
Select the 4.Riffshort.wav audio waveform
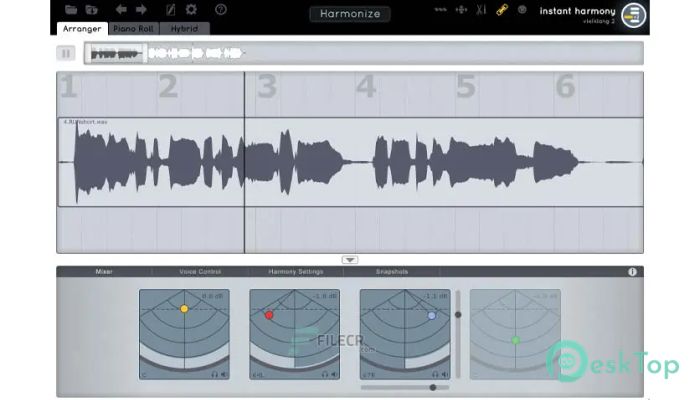point(350,162)
